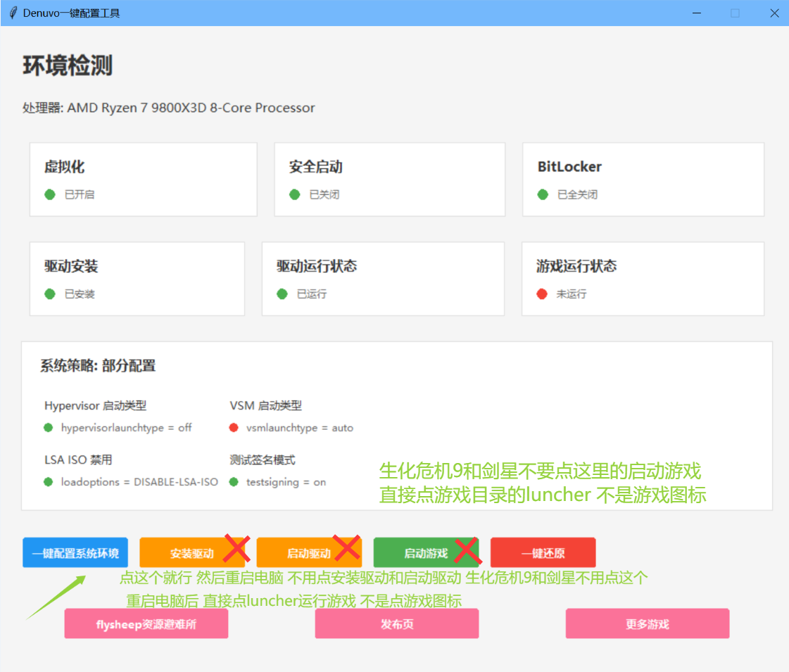The image size is (789, 672).
Task: Open the 发布页 pink button
Action: click(x=396, y=623)
